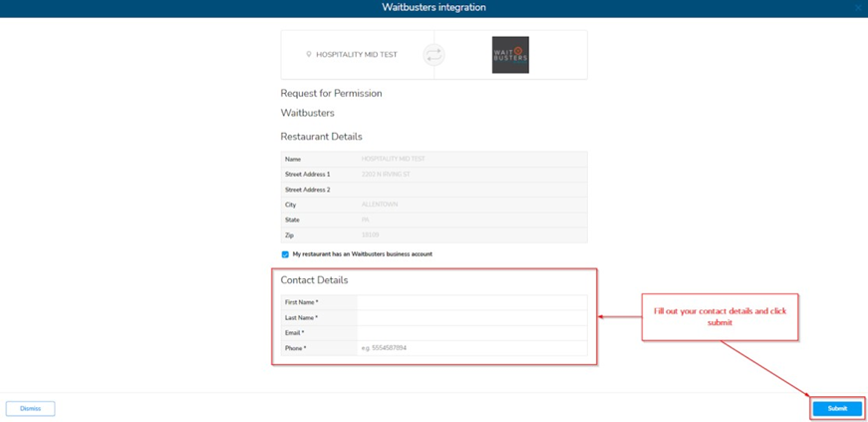Viewport: 868px width, 422px height.
Task: Click the City value ALLENTOWN
Action: pos(380,205)
